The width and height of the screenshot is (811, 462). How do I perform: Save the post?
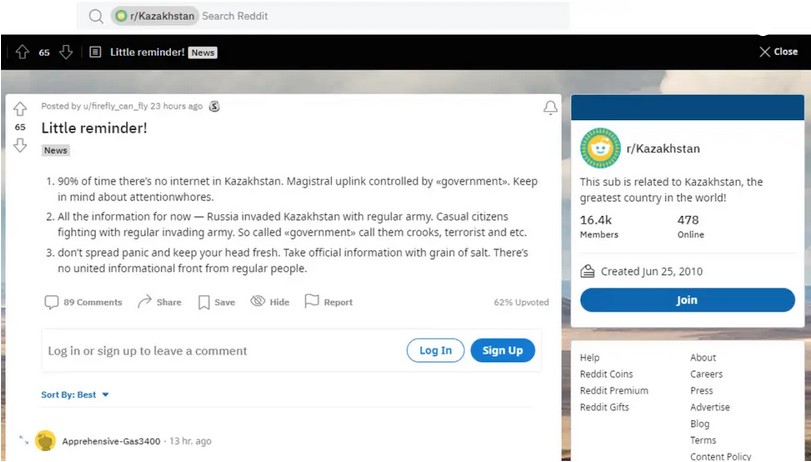pos(217,302)
